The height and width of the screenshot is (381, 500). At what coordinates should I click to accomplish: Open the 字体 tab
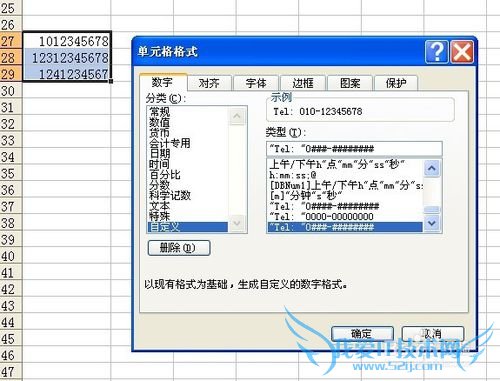coord(256,83)
